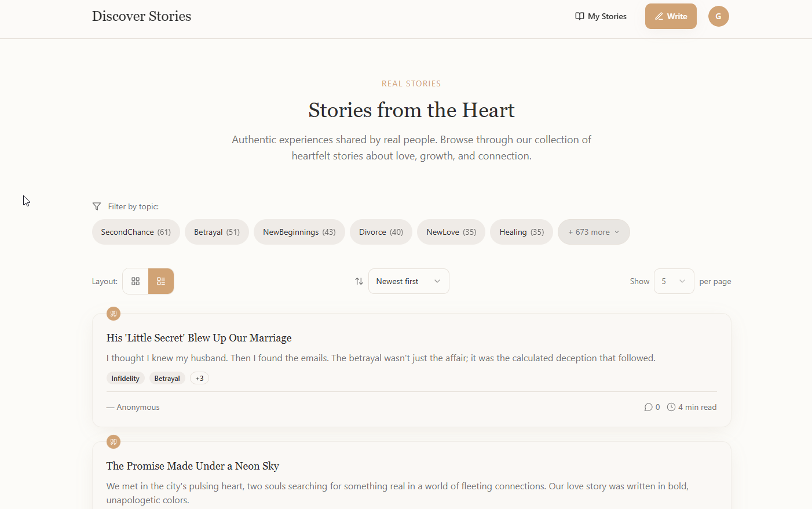This screenshot has height=509, width=812.
Task: Open 'His Little Secret' story title
Action: click(199, 338)
